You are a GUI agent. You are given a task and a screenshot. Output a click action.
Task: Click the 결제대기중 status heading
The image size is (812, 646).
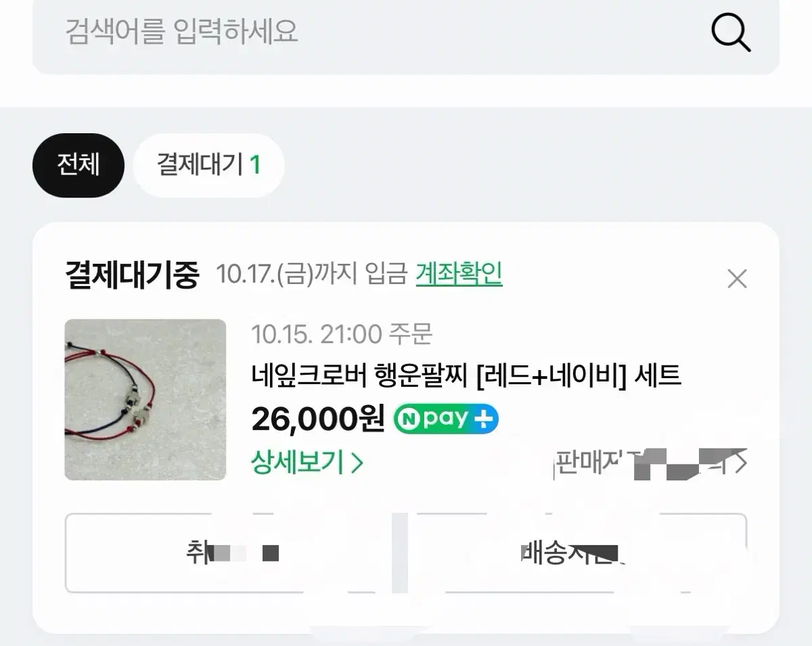(131, 274)
